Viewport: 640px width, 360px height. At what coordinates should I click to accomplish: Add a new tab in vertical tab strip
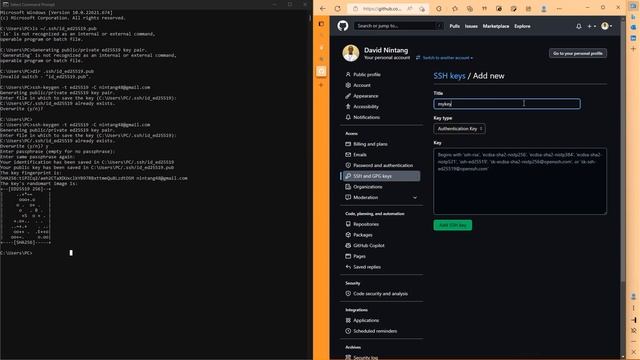(321, 85)
